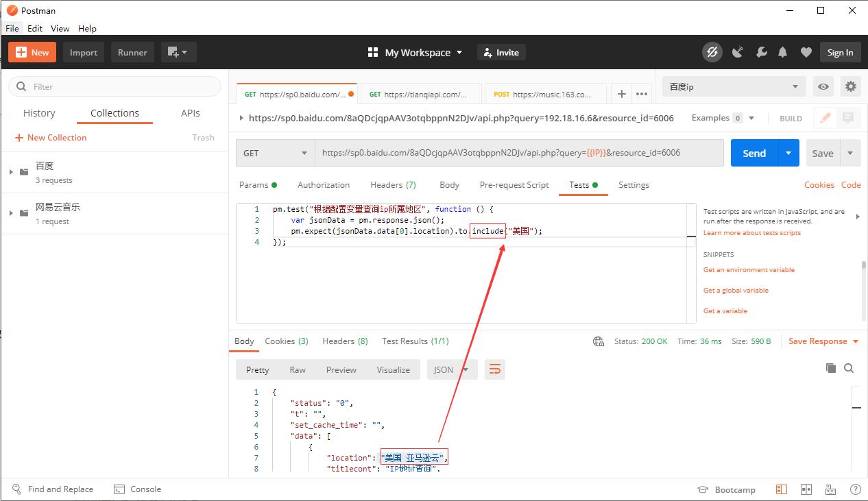The height and width of the screenshot is (501, 868).
Task: Toggle the wrap lines icon
Action: coord(494,369)
